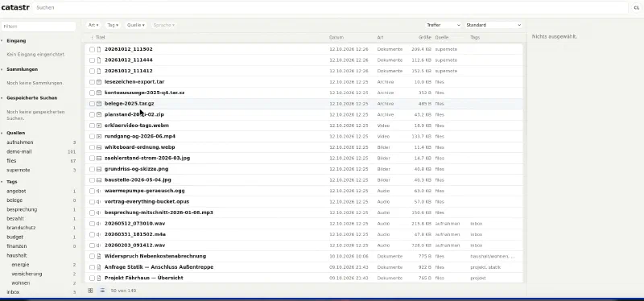Click the image icon of zaehlerstand-strom-2026-03.jpg
Viewport: 644px width, 301px height.
pyautogui.click(x=98, y=158)
